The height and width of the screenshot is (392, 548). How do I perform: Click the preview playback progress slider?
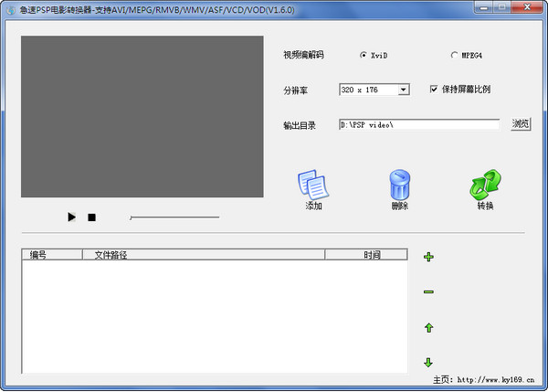174,217
